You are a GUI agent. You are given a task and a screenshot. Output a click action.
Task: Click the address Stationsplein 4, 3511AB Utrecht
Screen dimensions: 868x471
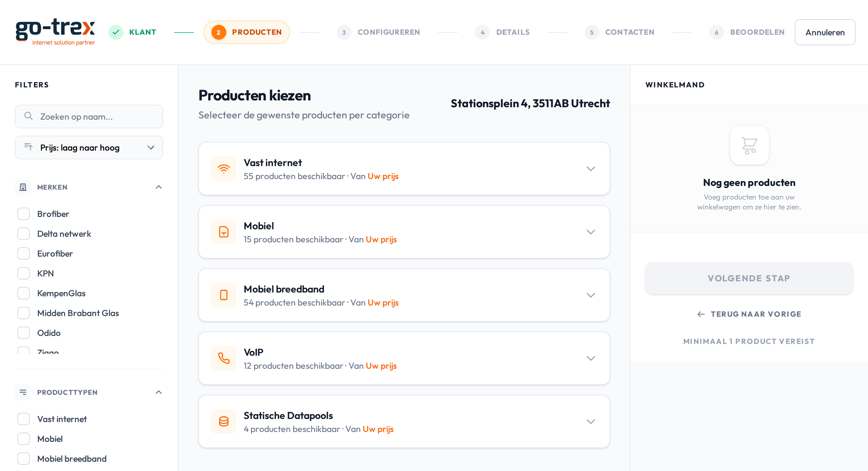530,103
